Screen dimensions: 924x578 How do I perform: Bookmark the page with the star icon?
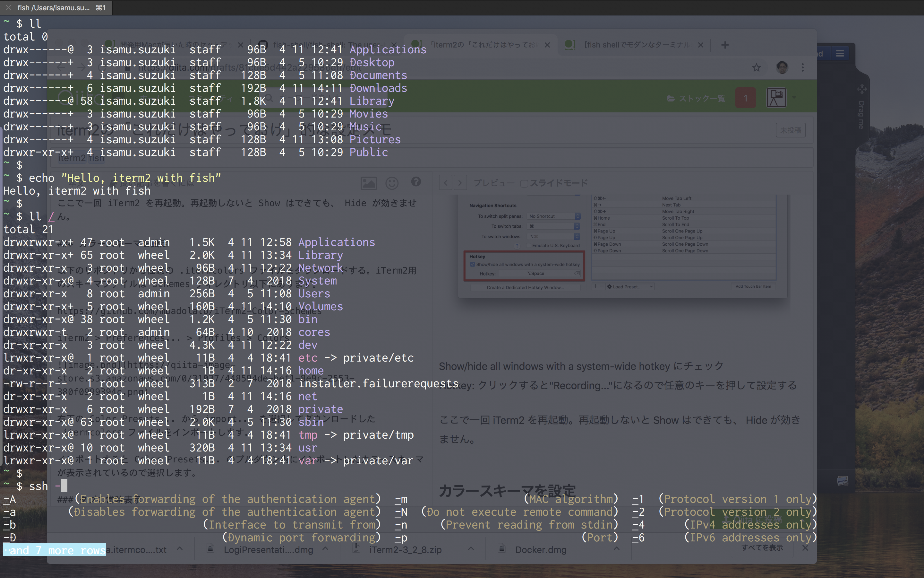point(756,68)
